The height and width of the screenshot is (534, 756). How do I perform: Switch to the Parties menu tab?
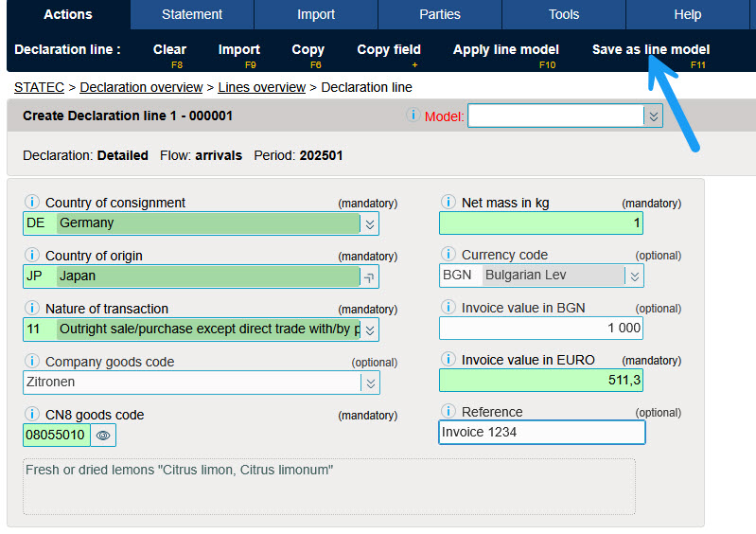[x=440, y=14]
